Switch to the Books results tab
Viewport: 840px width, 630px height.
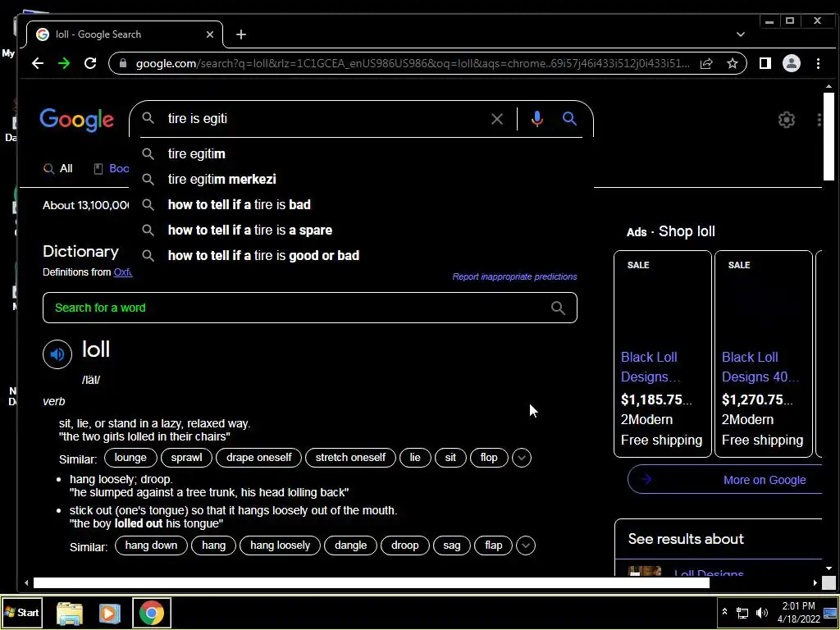112,169
